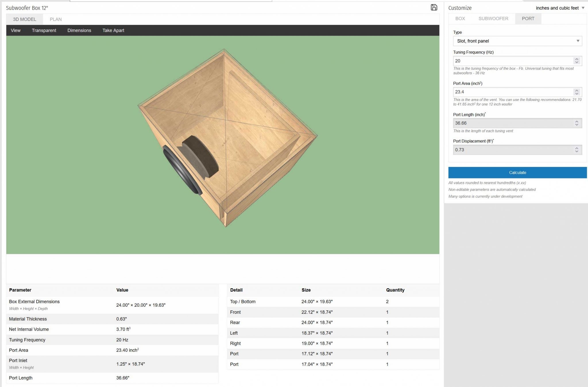Click the Rear panel size 24.00" × 18.74"
The height and width of the screenshot is (387, 588).
click(317, 322)
